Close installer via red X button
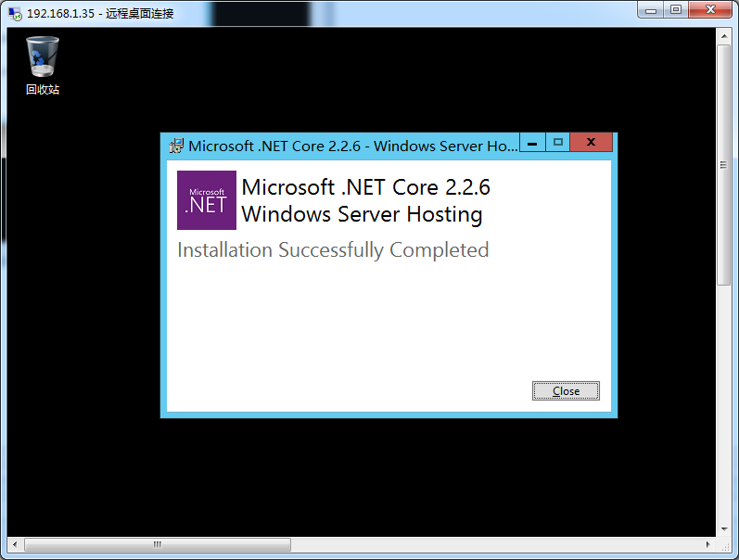Screen dimensions: 739x560 [591, 143]
